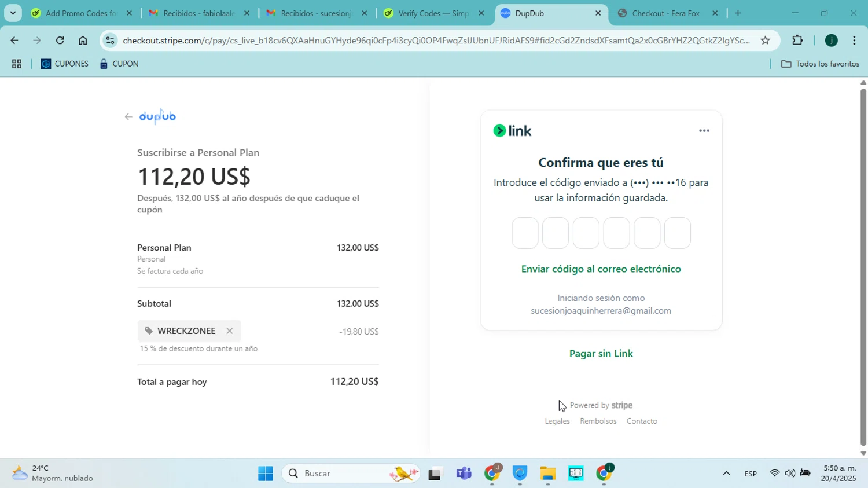868x488 pixels.
Task: View site information icon in address bar
Action: (111, 41)
